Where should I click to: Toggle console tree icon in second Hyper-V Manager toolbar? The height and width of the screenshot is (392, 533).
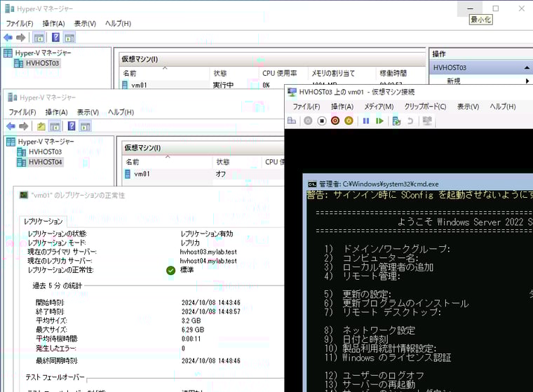(55, 126)
